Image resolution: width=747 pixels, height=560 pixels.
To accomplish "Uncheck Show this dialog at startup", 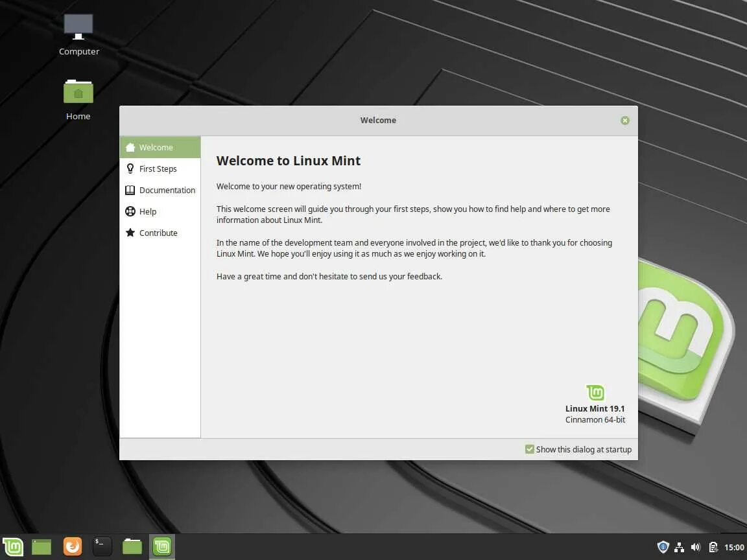I will 529,449.
